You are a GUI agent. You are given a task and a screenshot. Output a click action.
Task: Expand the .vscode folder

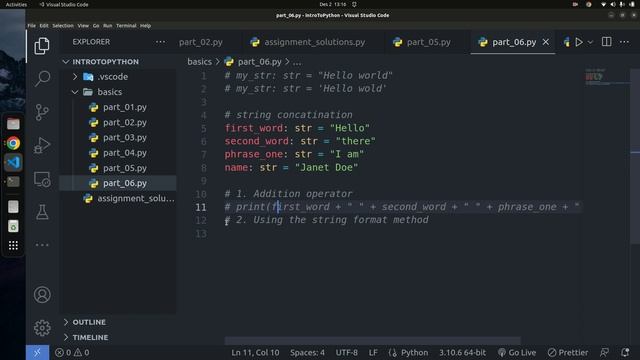pyautogui.click(x=118, y=77)
